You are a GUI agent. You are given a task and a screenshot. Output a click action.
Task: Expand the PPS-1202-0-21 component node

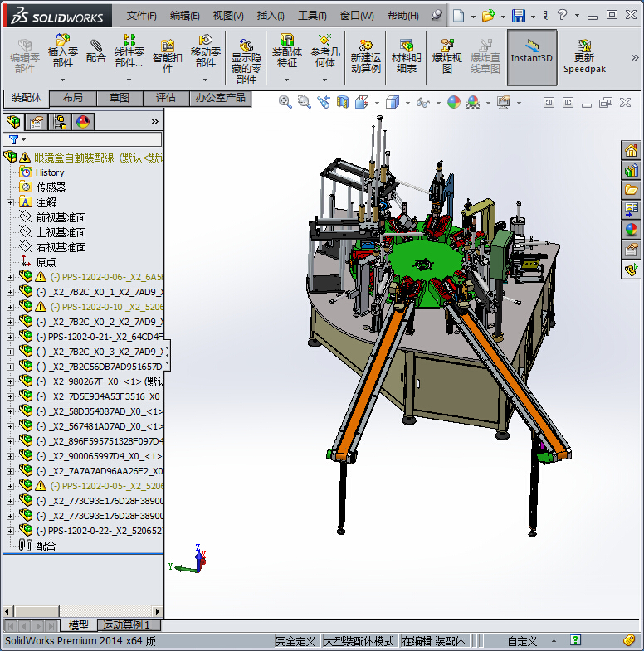[x=10, y=337]
